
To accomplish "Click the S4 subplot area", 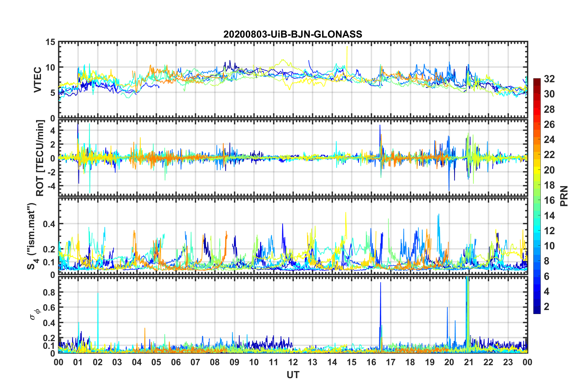I will pos(293,236).
